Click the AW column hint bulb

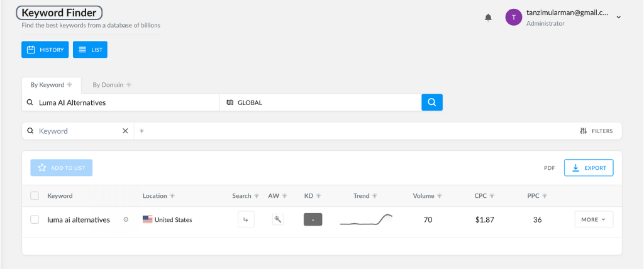pos(284,196)
